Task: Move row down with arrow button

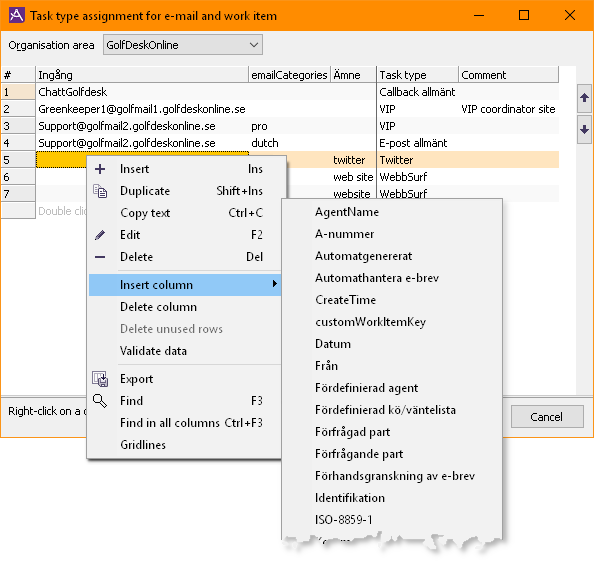Action: 584,130
